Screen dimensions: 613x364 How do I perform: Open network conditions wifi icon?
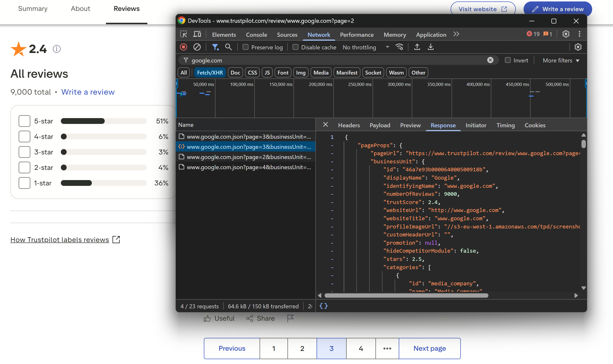(x=399, y=47)
